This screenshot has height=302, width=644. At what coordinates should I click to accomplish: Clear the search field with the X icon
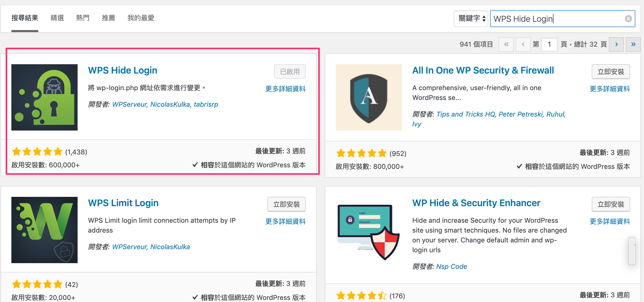[628, 19]
